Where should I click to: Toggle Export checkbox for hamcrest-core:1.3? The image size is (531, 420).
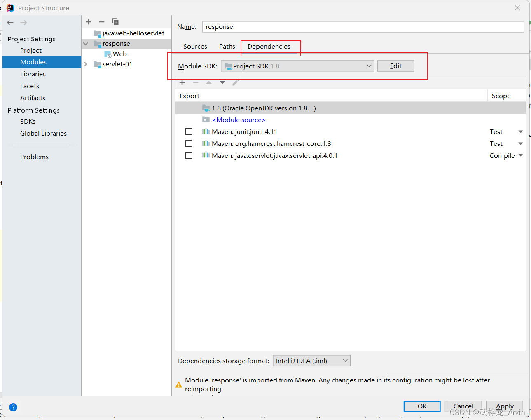[189, 143]
